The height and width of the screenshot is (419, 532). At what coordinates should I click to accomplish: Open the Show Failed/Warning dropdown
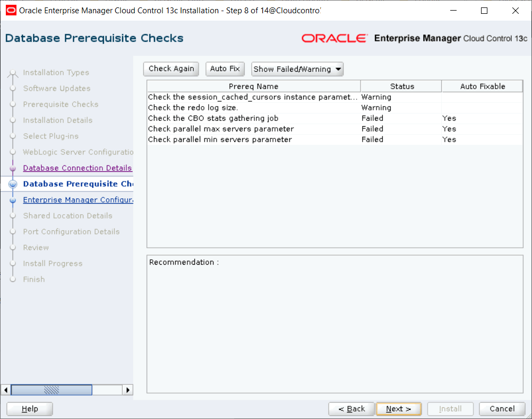(x=297, y=69)
